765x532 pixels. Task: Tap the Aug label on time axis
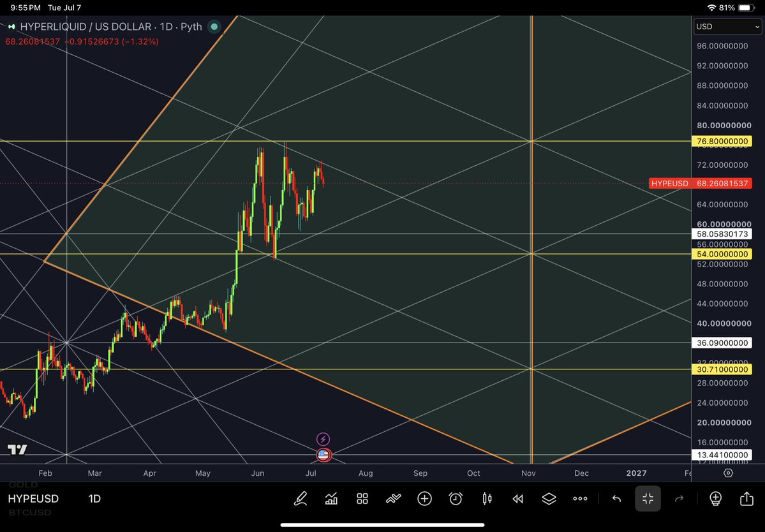(366, 473)
